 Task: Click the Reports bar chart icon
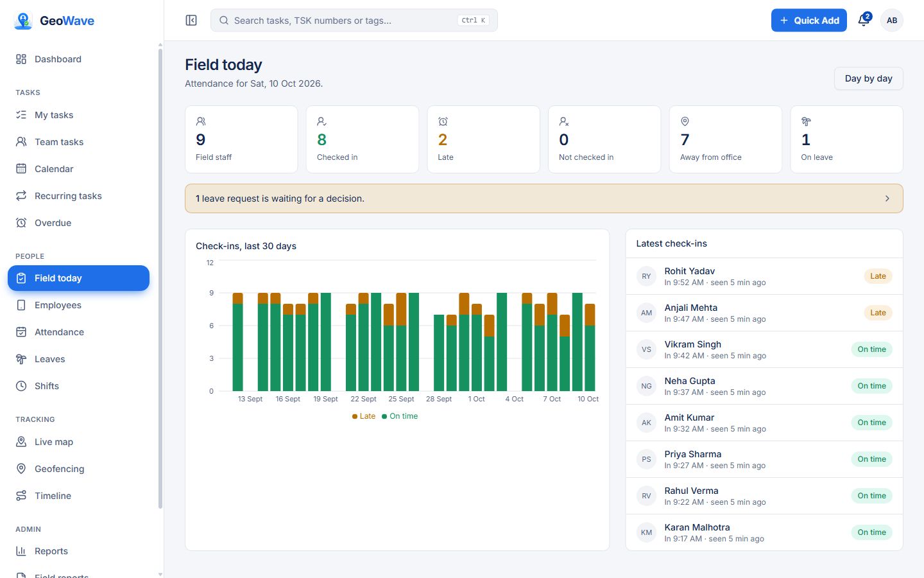tap(21, 551)
